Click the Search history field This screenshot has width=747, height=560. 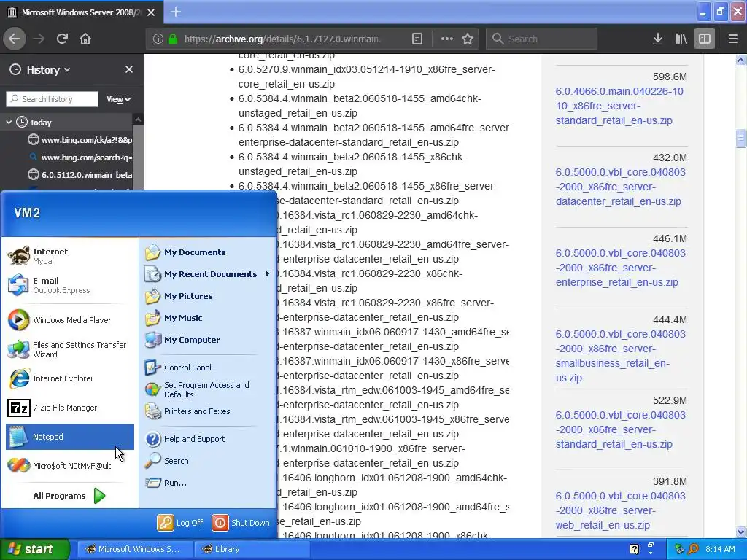pos(52,99)
